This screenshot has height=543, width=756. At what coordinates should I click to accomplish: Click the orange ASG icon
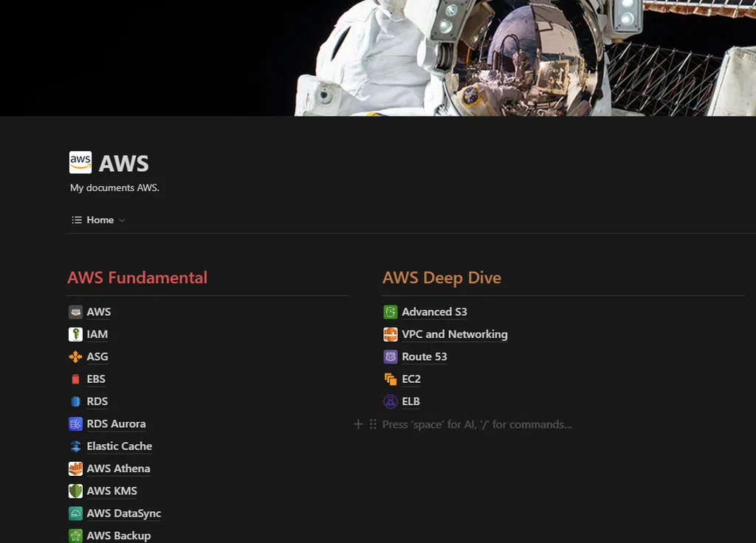[x=76, y=356]
